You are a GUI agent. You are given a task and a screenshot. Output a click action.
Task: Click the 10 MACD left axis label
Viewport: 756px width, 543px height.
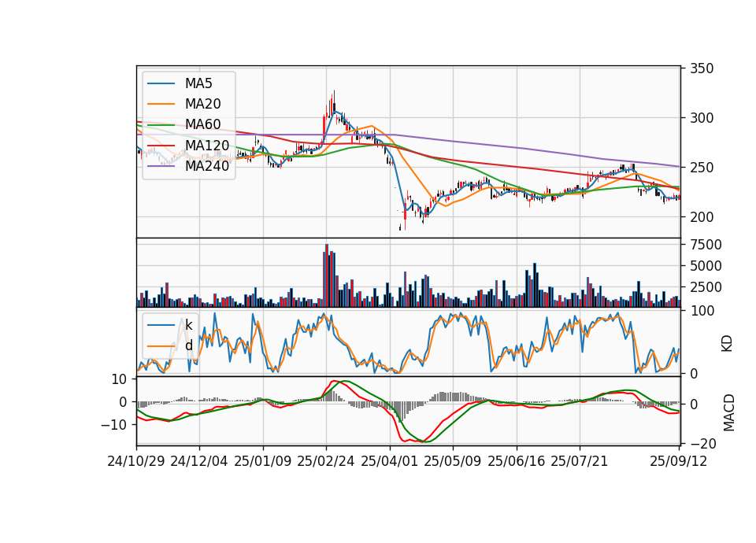click(x=119, y=379)
